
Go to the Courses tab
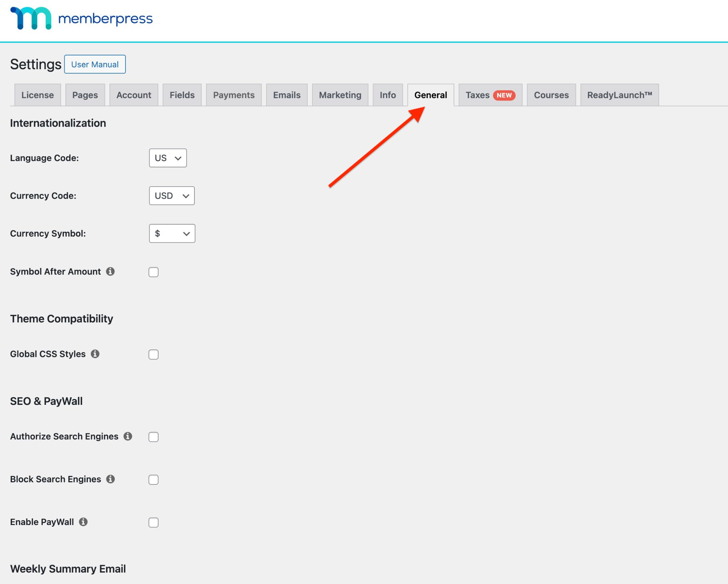pyautogui.click(x=551, y=95)
